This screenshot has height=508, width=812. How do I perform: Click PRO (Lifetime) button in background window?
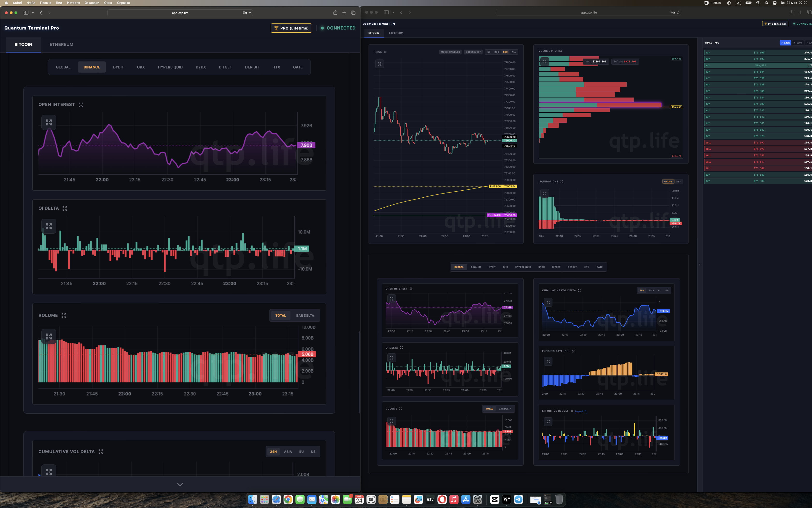click(775, 24)
